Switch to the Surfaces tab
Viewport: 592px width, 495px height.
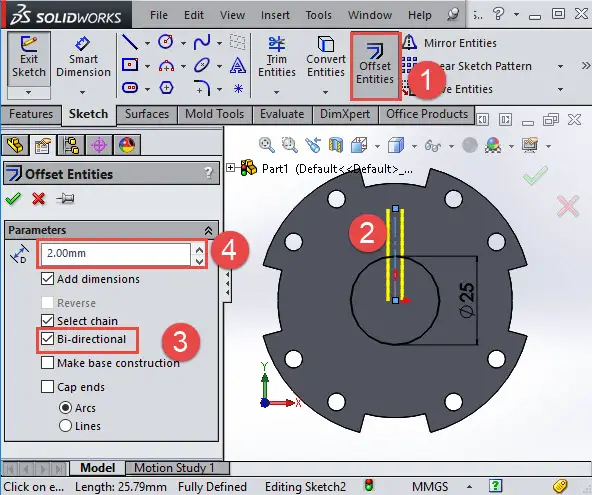tap(147, 114)
